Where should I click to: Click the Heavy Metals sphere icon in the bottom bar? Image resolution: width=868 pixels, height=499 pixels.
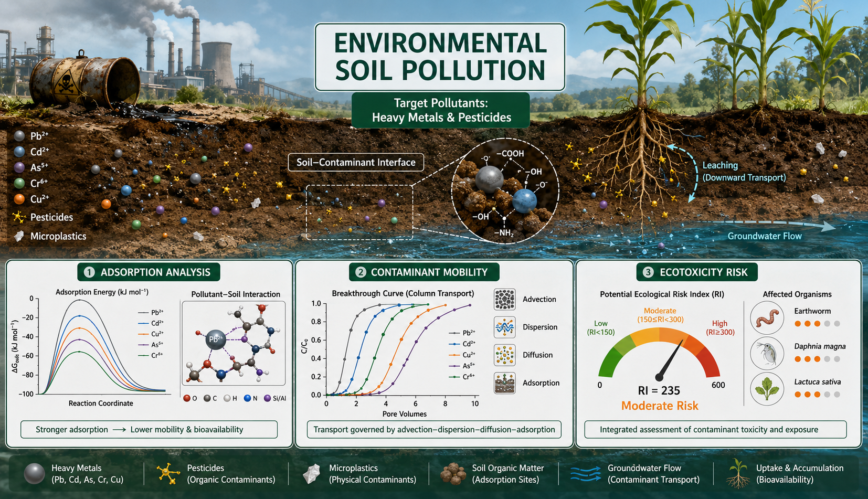pos(35,473)
